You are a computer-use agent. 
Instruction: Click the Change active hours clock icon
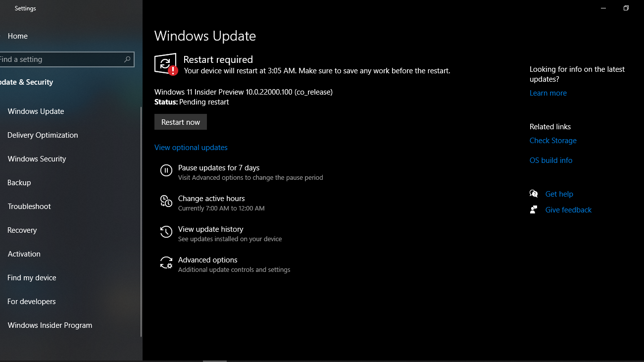(166, 201)
